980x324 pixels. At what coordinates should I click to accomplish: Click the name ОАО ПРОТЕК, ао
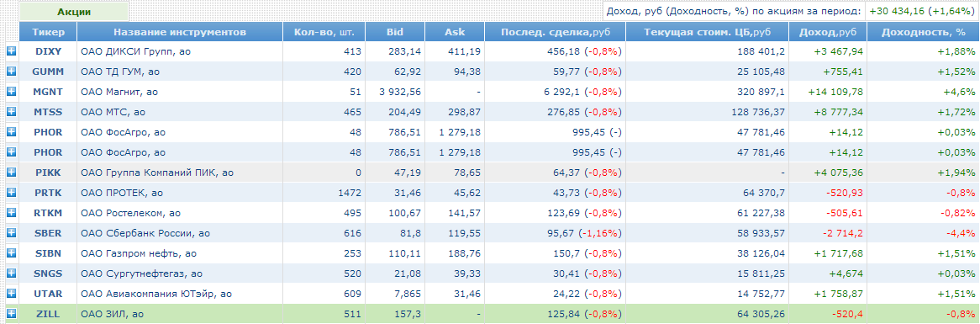(x=122, y=193)
